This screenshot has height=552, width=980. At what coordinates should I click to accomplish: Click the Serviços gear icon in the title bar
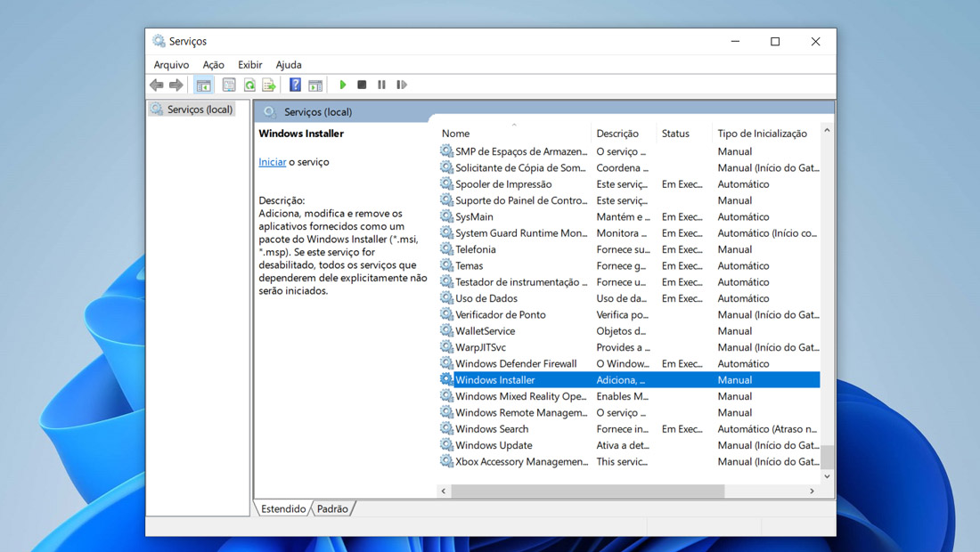[159, 41]
